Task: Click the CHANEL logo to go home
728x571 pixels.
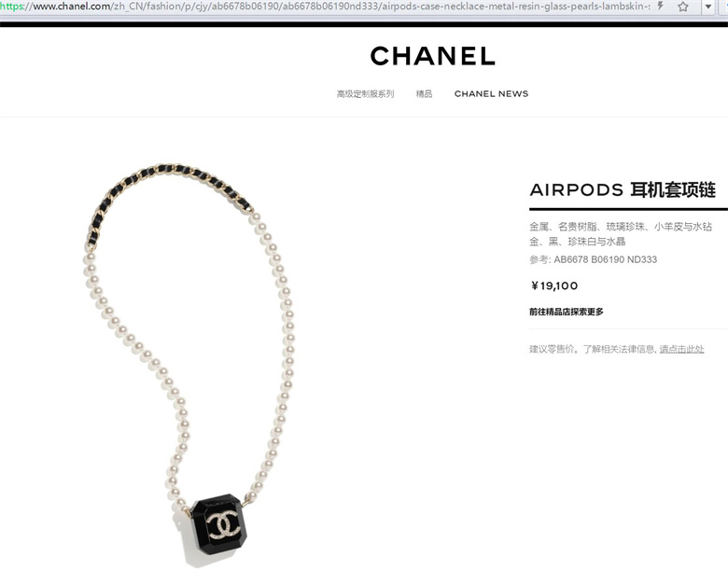Action: click(x=433, y=56)
